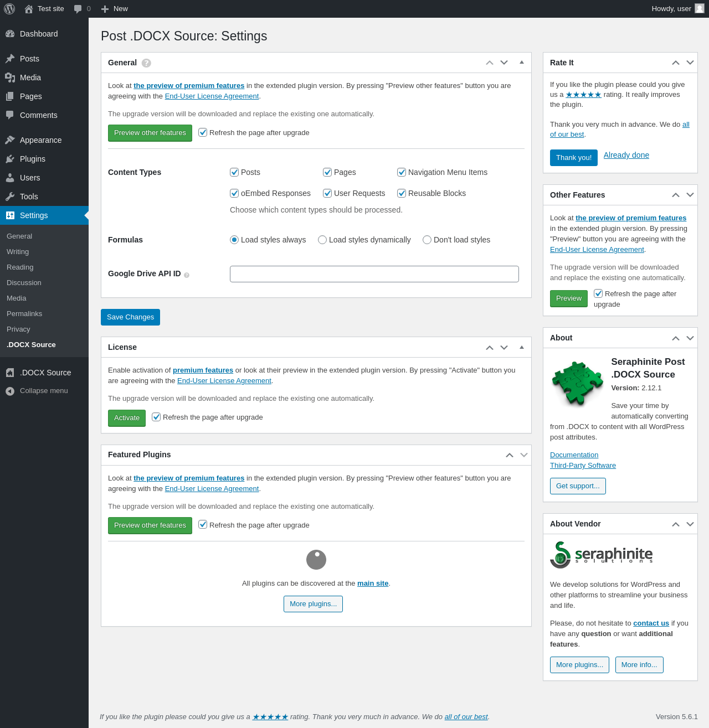The image size is (709, 728).
Task: Select Load styles dynamically radio
Action: (322, 240)
